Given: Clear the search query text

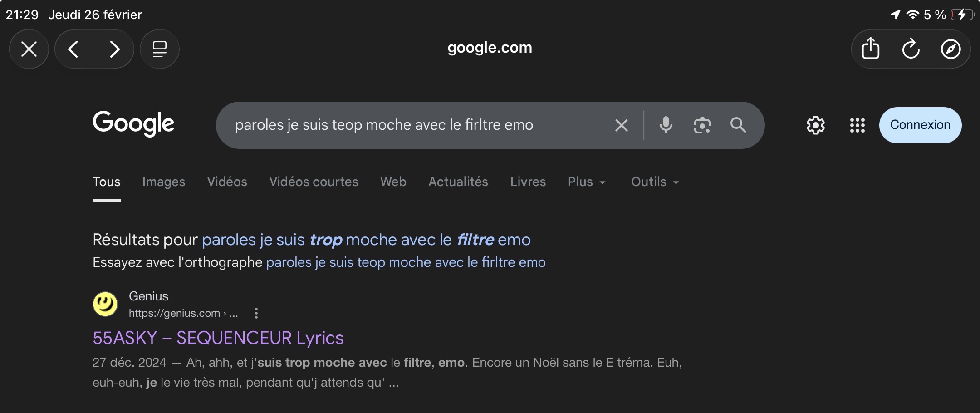Looking at the screenshot, I should 621,125.
